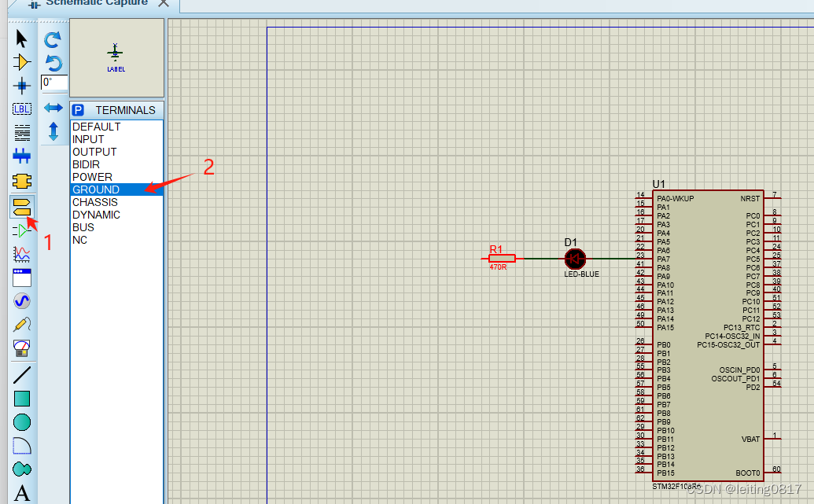
Task: Click the LED-BLUE label
Action: point(581,274)
